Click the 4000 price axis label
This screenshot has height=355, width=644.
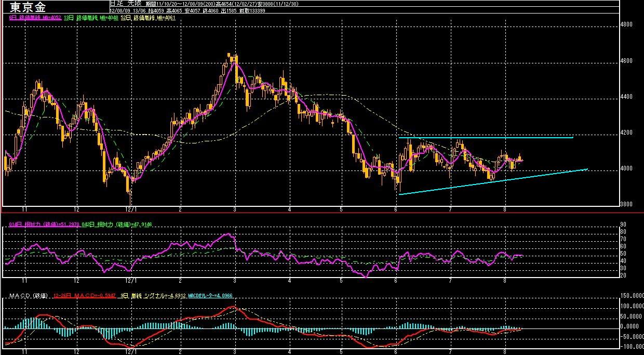627,169
